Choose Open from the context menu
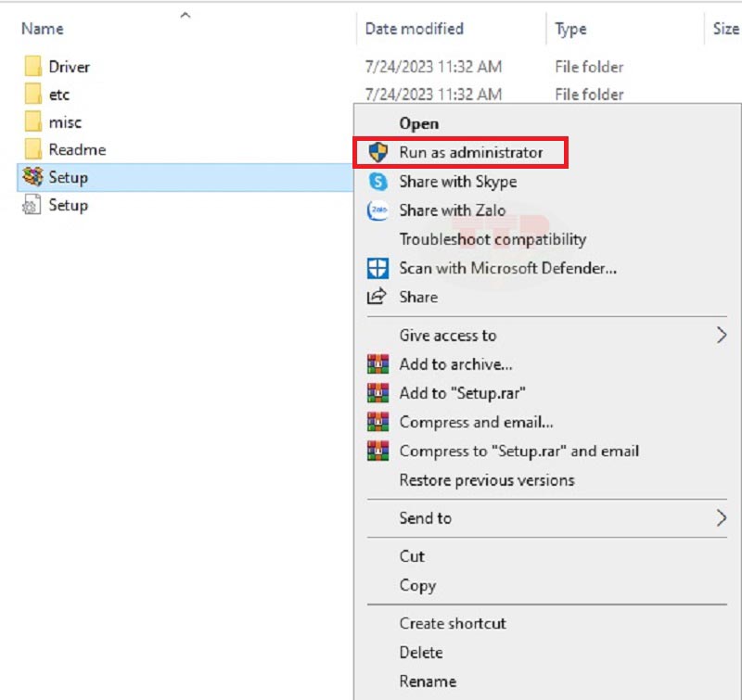This screenshot has width=742, height=700. pos(418,123)
